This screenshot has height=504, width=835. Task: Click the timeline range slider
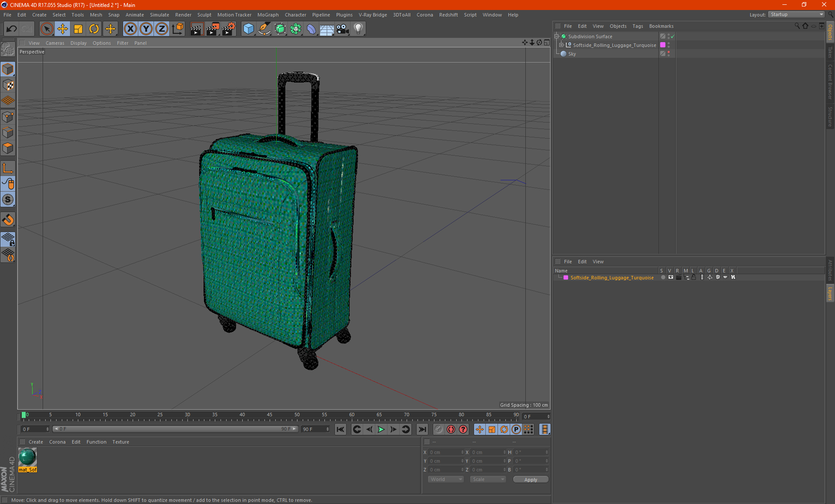tap(175, 429)
